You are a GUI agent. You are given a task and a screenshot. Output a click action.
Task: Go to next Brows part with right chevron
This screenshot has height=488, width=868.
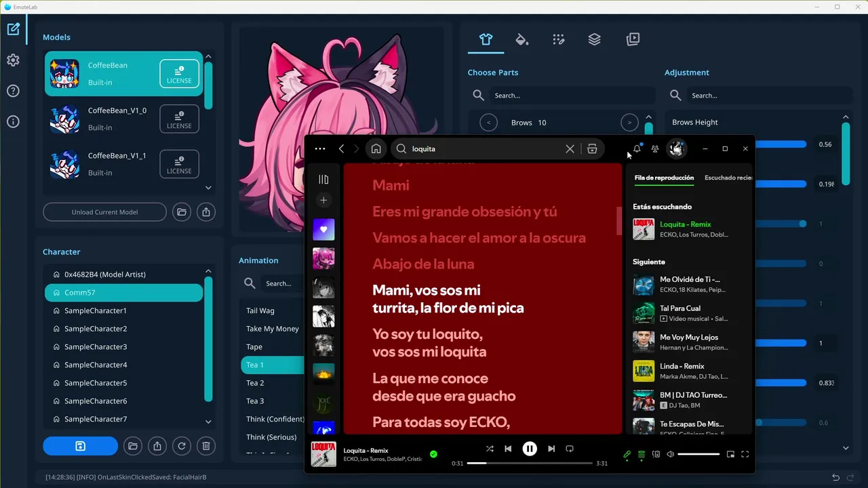point(629,123)
